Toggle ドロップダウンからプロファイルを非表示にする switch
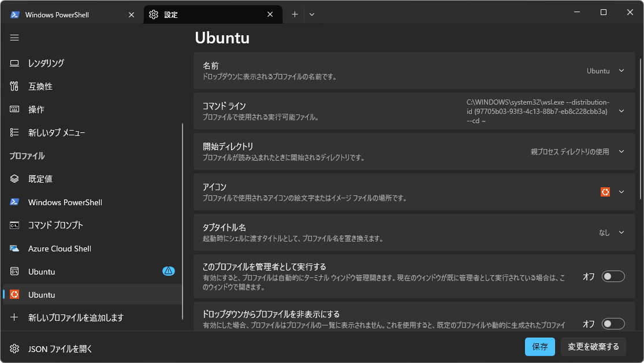 coord(613,324)
